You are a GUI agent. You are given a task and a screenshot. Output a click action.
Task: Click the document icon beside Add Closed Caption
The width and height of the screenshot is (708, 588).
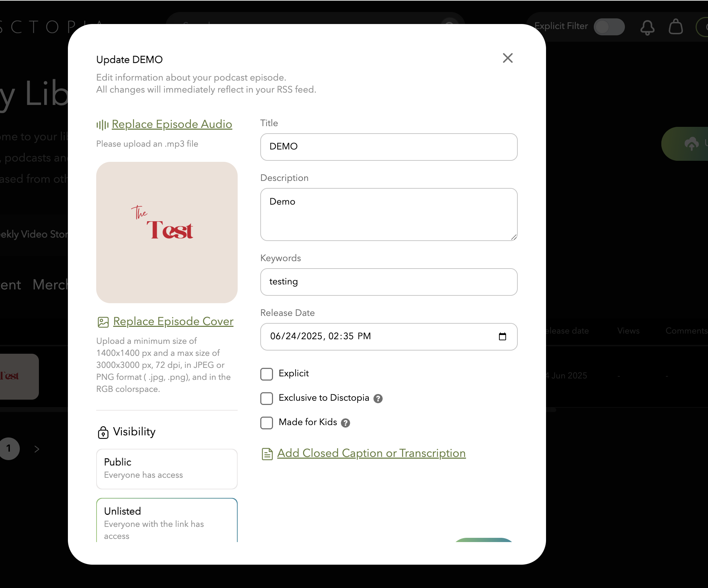(x=267, y=454)
